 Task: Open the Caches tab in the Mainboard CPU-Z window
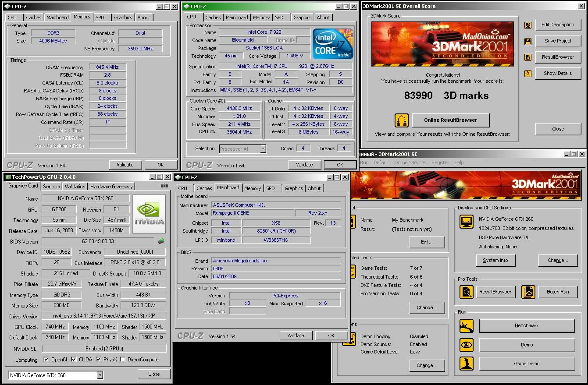[204, 188]
